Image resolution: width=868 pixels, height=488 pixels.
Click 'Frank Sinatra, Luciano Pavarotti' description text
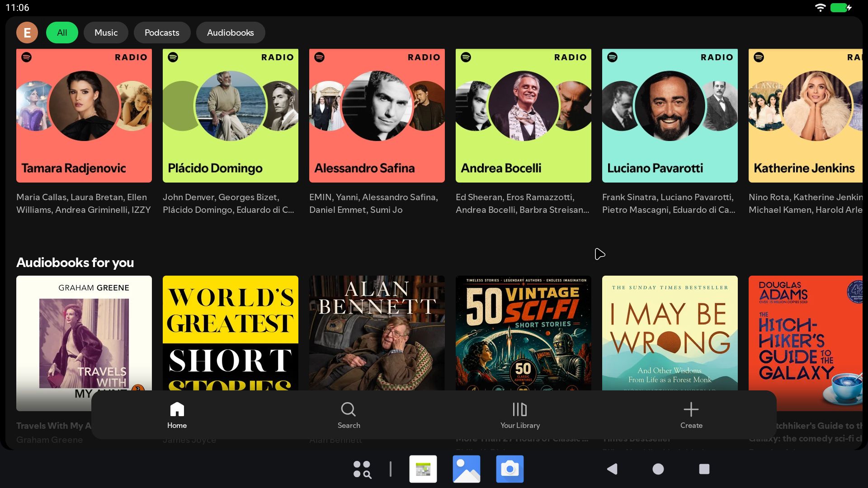click(669, 203)
